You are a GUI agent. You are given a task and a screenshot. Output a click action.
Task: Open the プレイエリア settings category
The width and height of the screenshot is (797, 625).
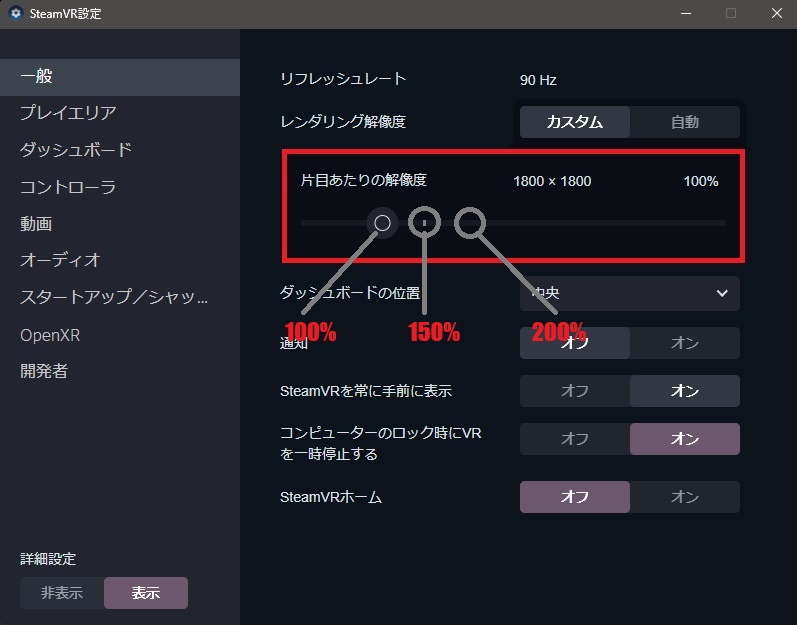pos(120,113)
